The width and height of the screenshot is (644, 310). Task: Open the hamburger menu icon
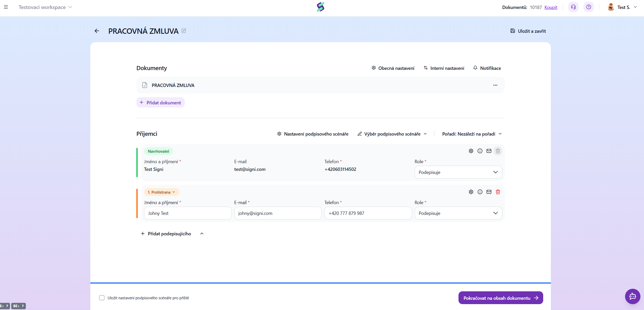(6, 7)
